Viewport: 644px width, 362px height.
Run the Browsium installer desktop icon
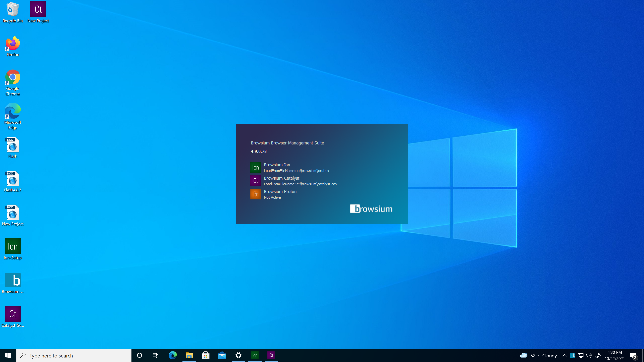13,280
